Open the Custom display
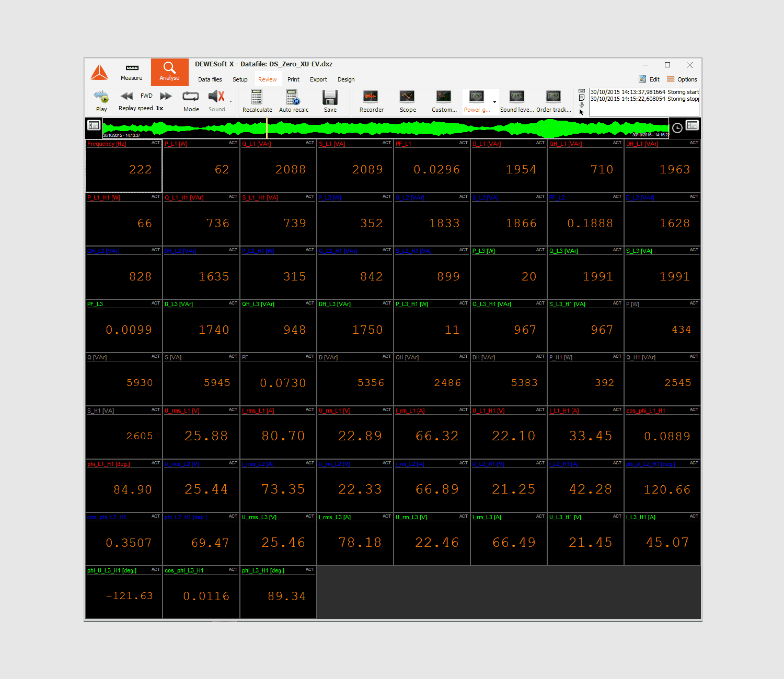 pos(444,101)
